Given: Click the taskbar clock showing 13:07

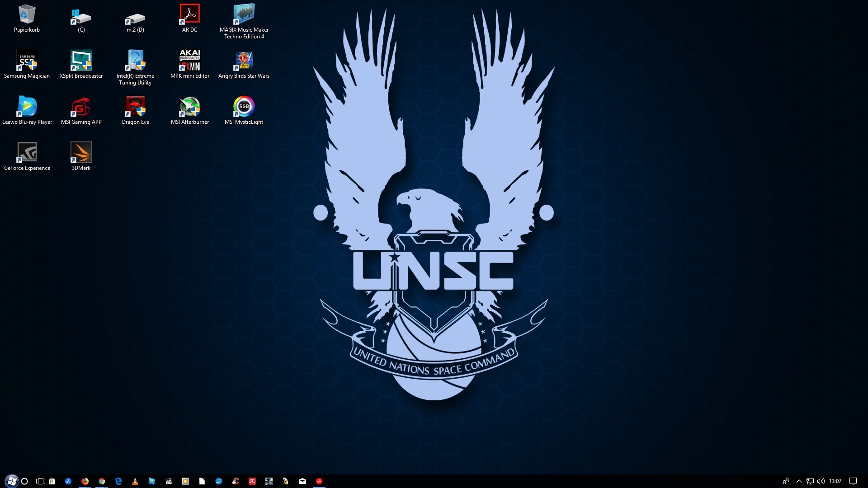Looking at the screenshot, I should (835, 481).
